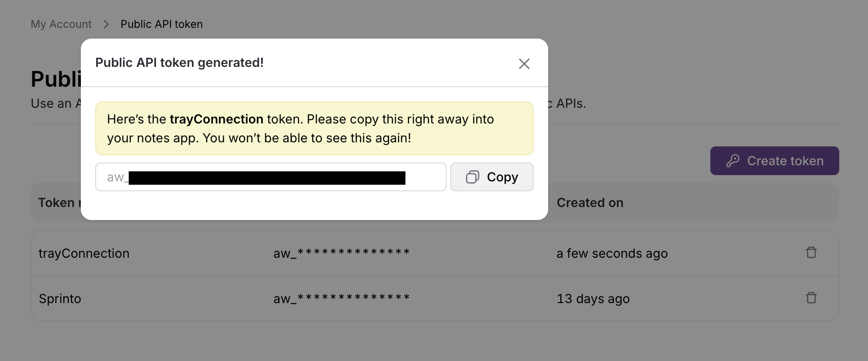
Task: Copy the generated trayConnection token
Action: click(x=492, y=177)
